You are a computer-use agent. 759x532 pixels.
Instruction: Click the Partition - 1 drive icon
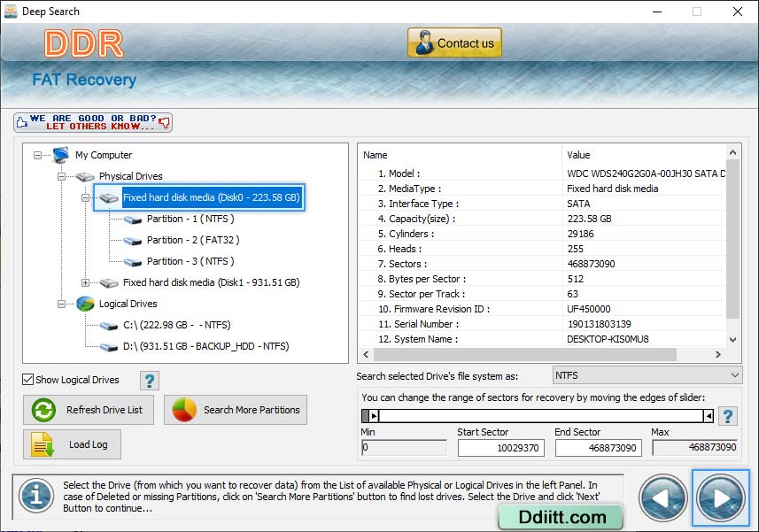click(133, 220)
